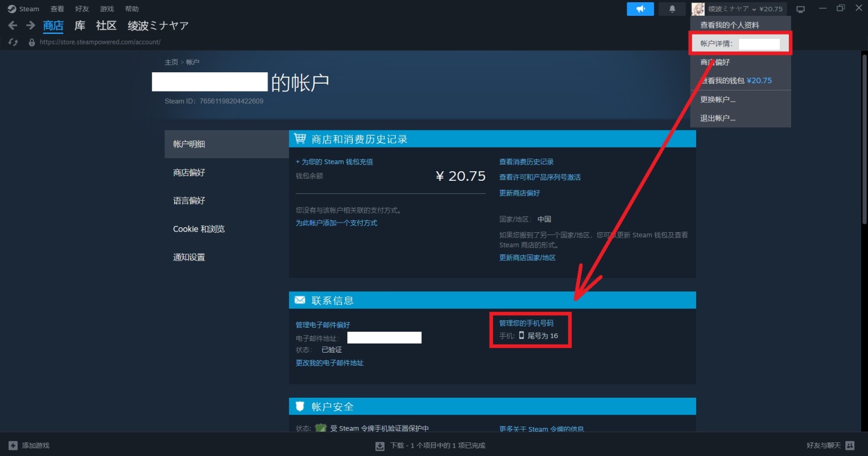Click the 帐户 breadcrumb link
Viewport: 868px width, 456px height.
point(193,62)
